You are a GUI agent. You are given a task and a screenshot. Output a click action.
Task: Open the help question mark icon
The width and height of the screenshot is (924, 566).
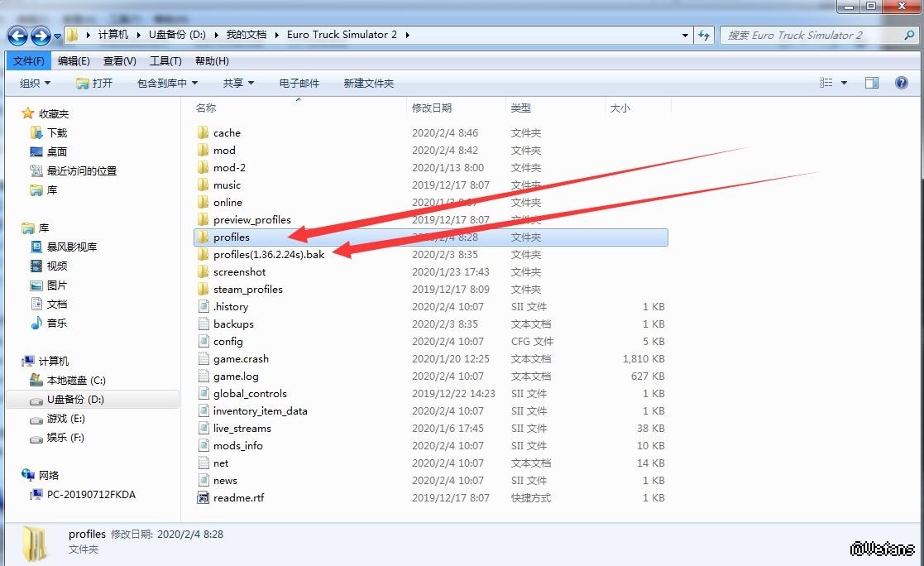pyautogui.click(x=901, y=83)
